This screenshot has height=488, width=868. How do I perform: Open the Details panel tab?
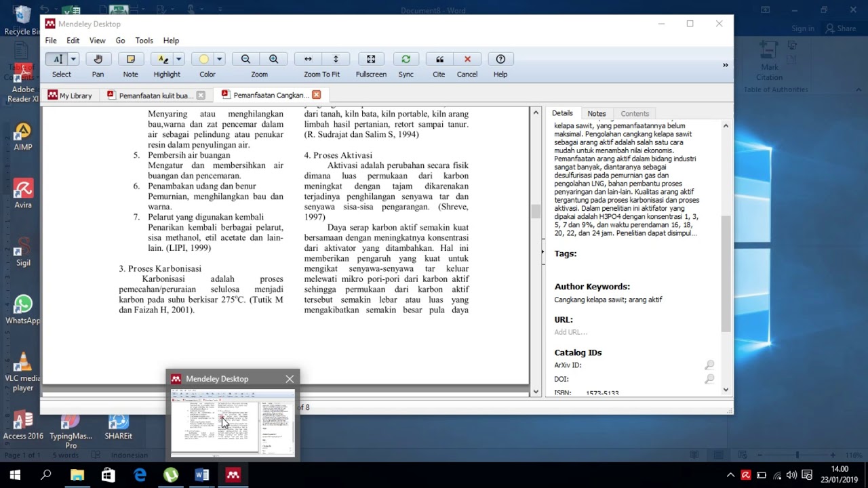point(562,113)
